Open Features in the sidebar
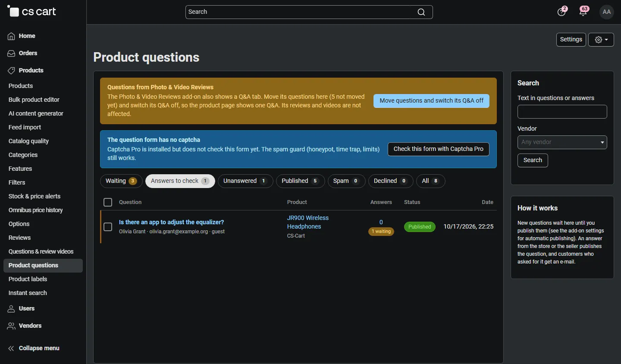 click(x=20, y=169)
